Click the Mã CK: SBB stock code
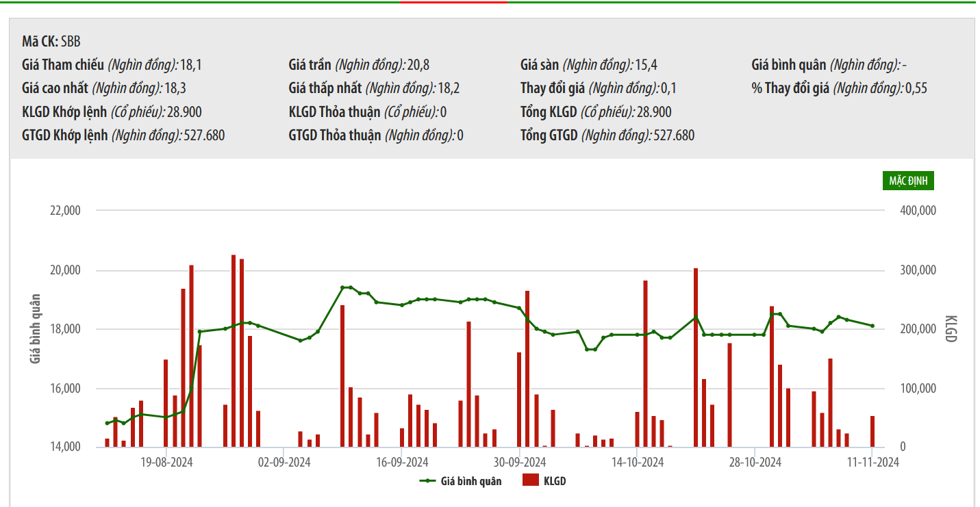This screenshot has width=980, height=507. pos(51,42)
